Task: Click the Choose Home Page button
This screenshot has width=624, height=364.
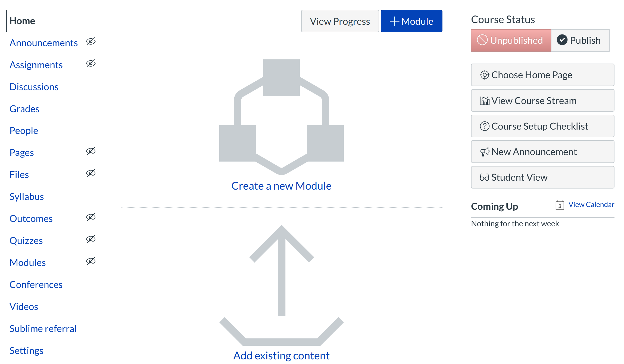Action: (x=542, y=75)
